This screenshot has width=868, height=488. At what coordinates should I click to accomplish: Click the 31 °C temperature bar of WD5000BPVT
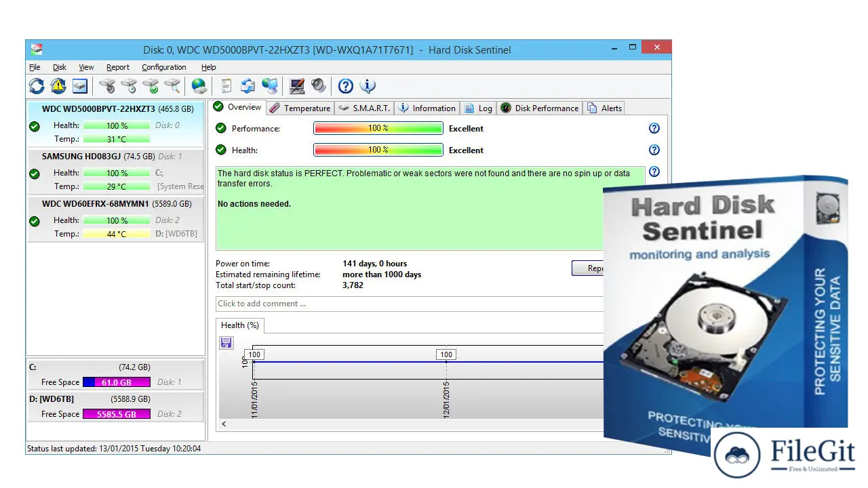tap(117, 139)
